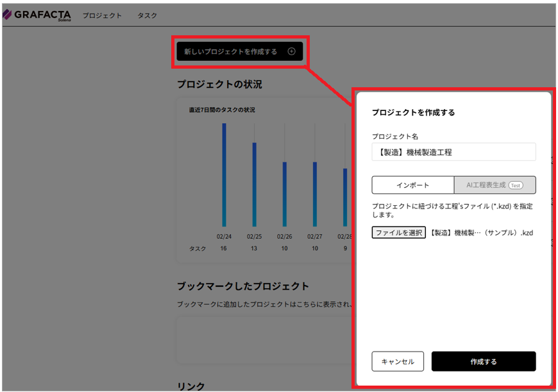
Task: Confirm with the 作成する button
Action: tap(483, 361)
